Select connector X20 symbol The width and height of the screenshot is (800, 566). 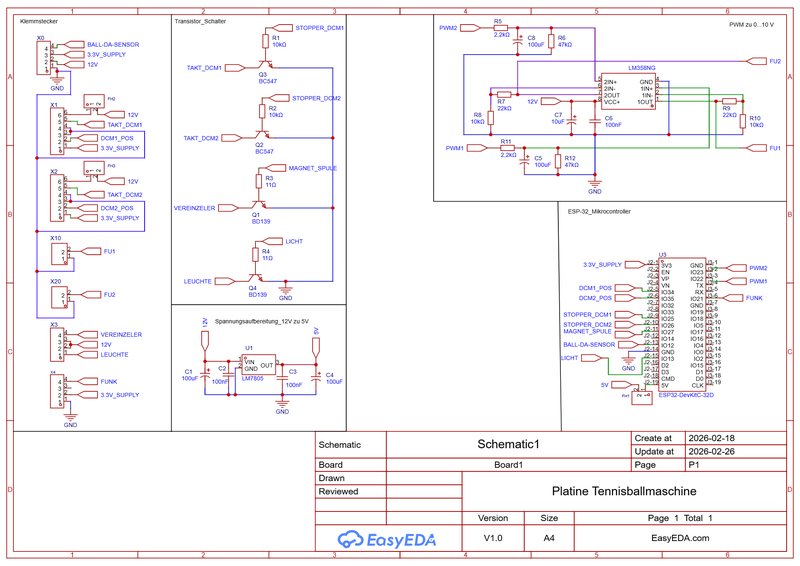point(59,297)
